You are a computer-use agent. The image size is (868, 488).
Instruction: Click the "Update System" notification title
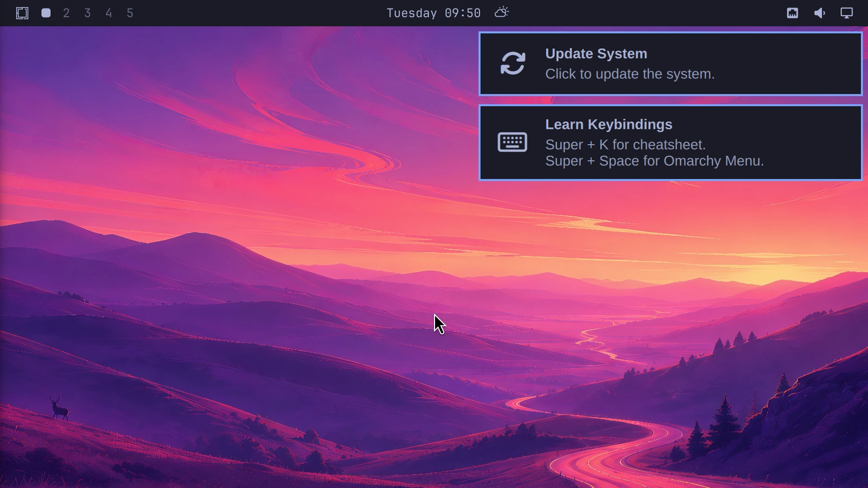tap(596, 54)
